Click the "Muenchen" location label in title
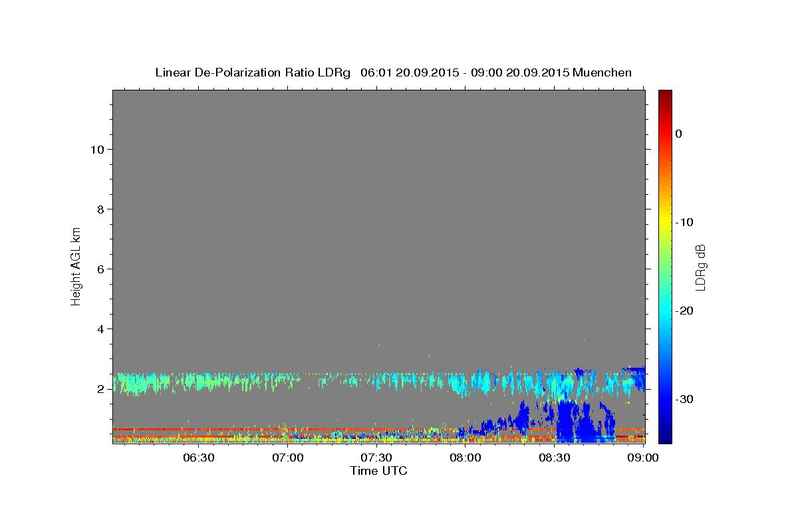798x532 pixels. 603,72
